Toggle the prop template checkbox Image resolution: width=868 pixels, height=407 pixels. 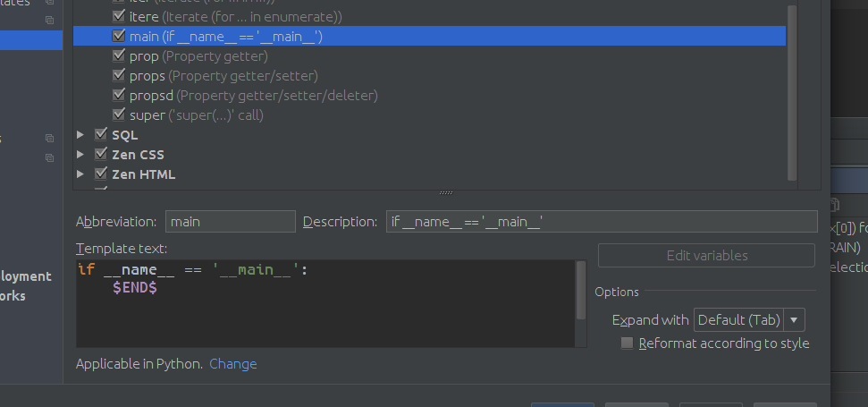(x=119, y=55)
